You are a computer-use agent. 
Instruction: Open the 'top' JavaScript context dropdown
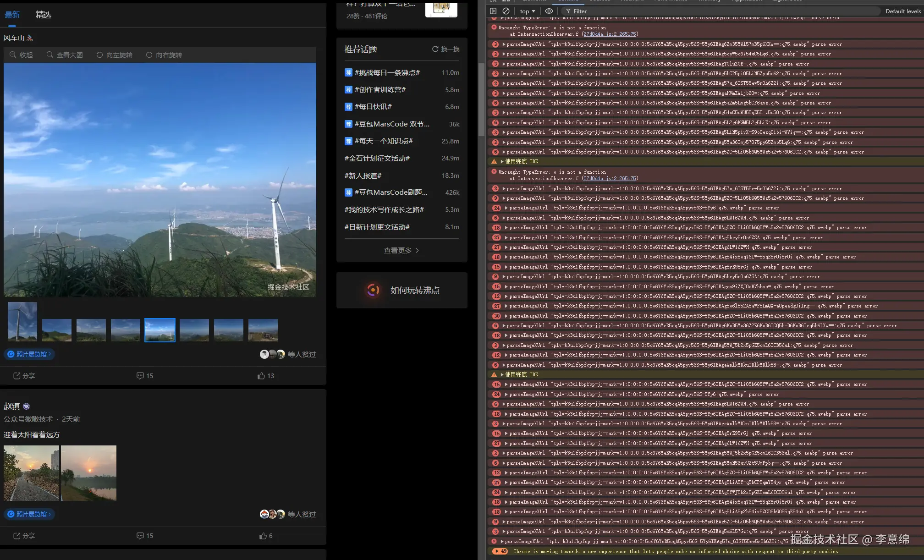click(528, 11)
